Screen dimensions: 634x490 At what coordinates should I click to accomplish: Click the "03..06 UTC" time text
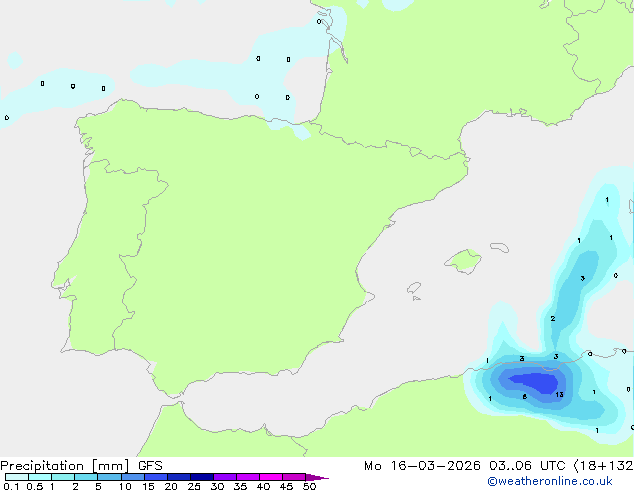click(x=527, y=466)
